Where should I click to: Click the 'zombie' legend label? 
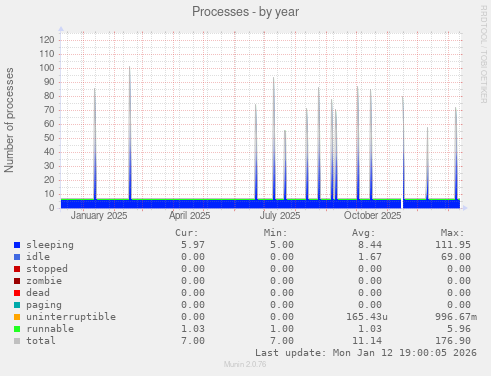(44, 281)
